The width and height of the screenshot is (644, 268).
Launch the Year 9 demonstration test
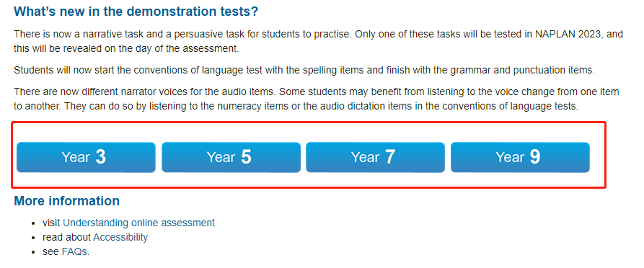coord(521,157)
